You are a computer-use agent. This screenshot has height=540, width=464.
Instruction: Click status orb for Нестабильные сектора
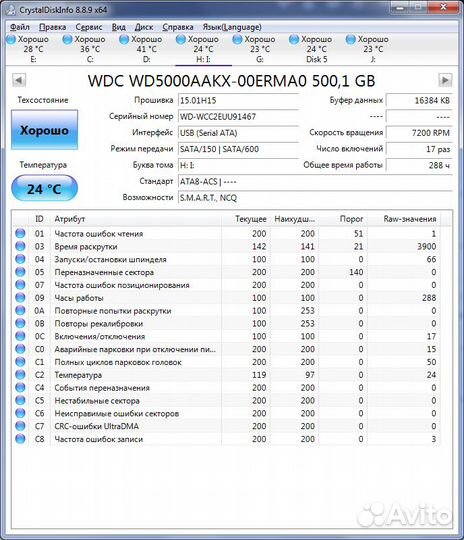(20, 400)
